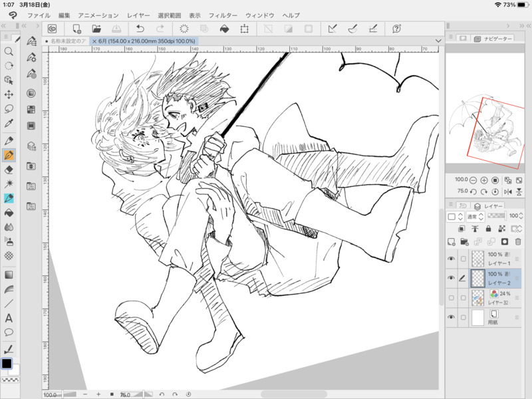The width and height of the screenshot is (532, 399).
Task: Hide レイヤー 2 with eye icon
Action: tap(451, 278)
